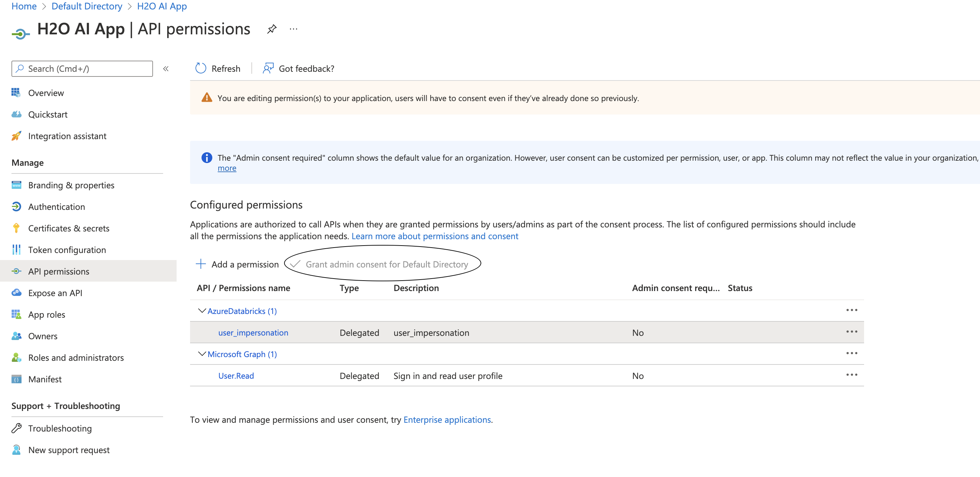Click the Overview grid icon
This screenshot has width=980, height=477.
(x=17, y=93)
